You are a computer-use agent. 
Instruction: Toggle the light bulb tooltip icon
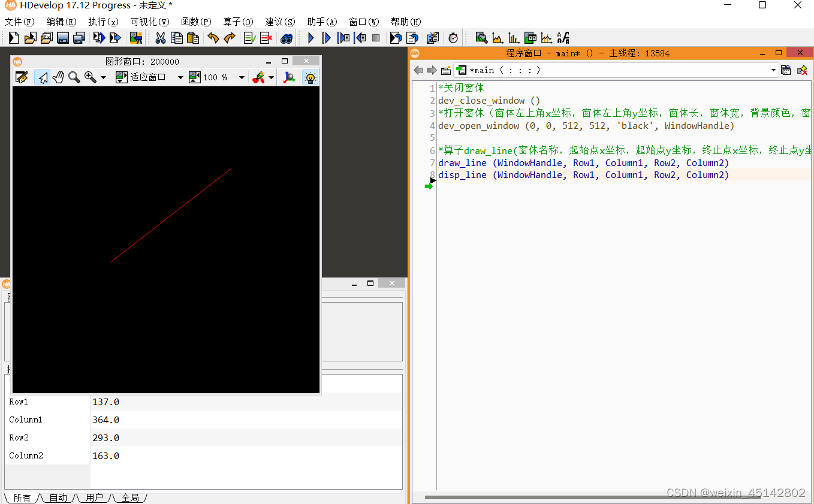(x=310, y=77)
